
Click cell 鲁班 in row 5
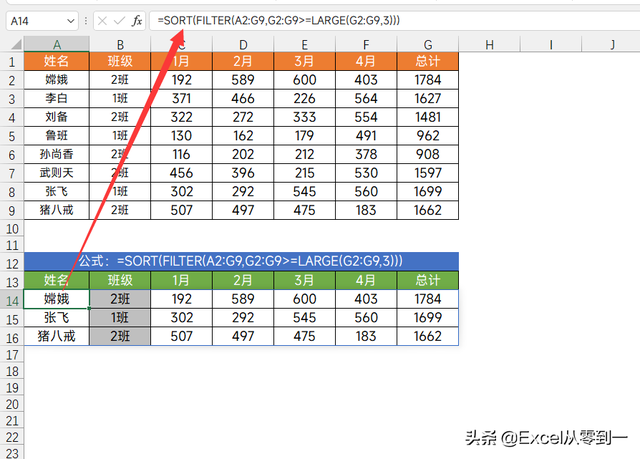57,135
